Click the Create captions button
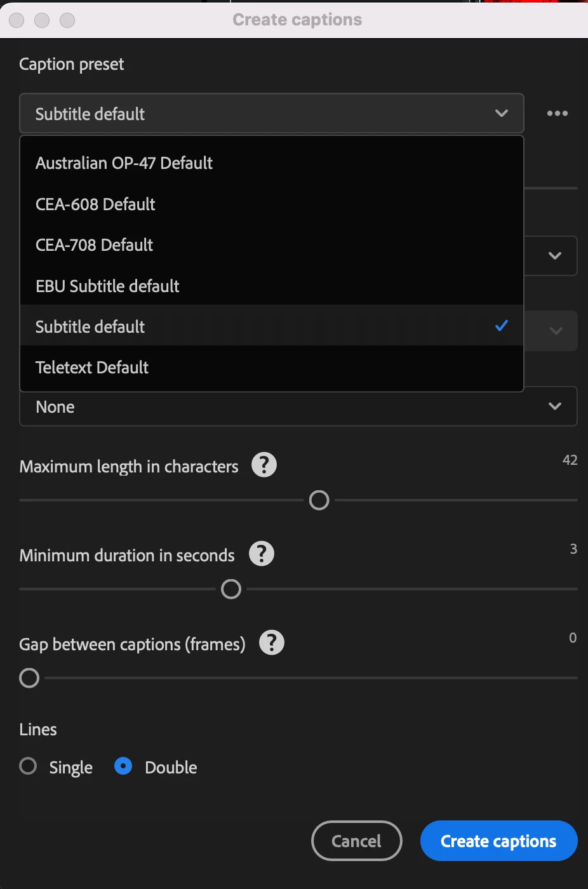Image resolution: width=588 pixels, height=889 pixels. click(498, 841)
